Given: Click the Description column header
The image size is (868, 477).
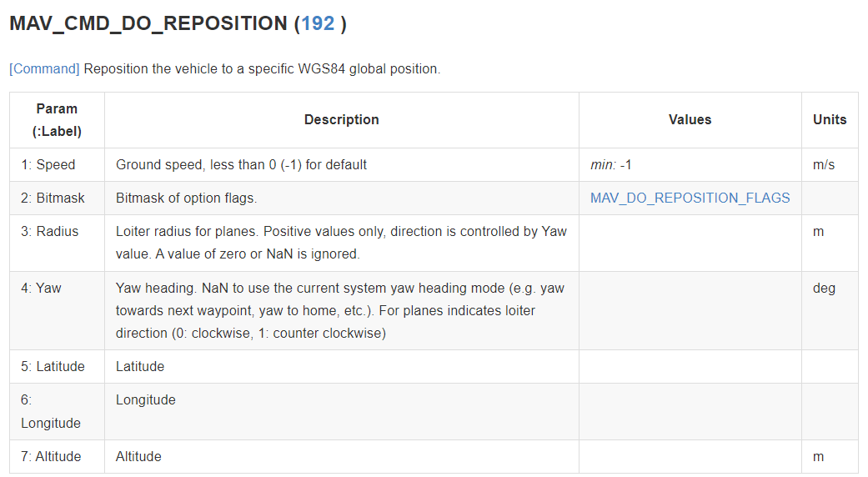Looking at the screenshot, I should (341, 120).
